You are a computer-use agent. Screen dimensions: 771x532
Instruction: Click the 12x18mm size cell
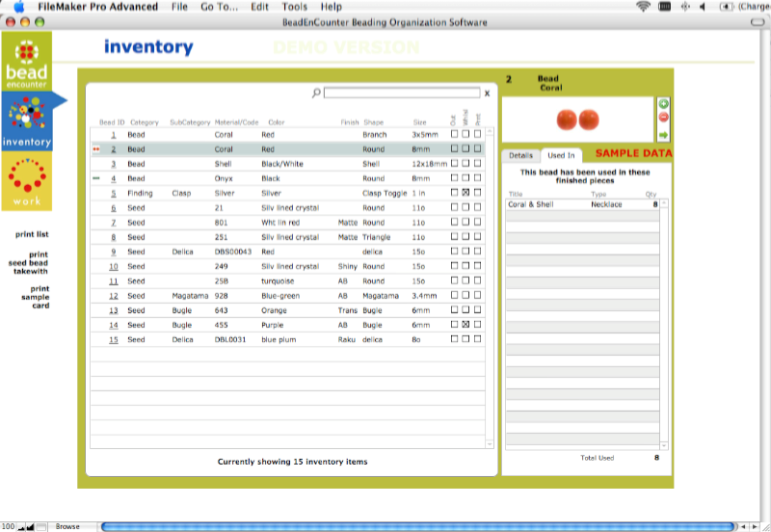pos(429,164)
